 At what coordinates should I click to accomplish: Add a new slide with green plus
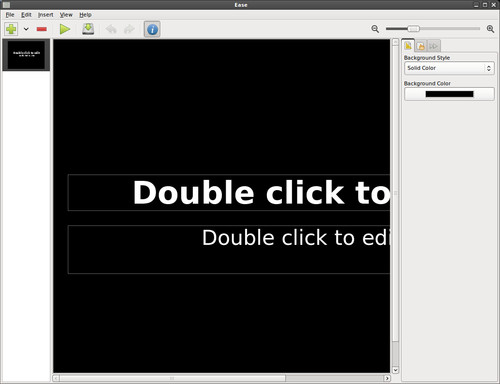click(11, 29)
